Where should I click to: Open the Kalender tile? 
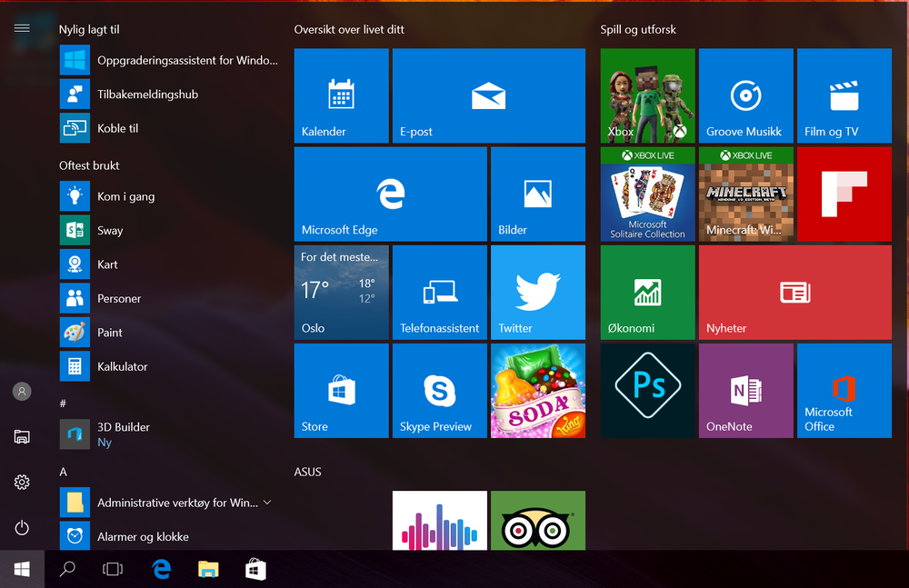coord(341,95)
